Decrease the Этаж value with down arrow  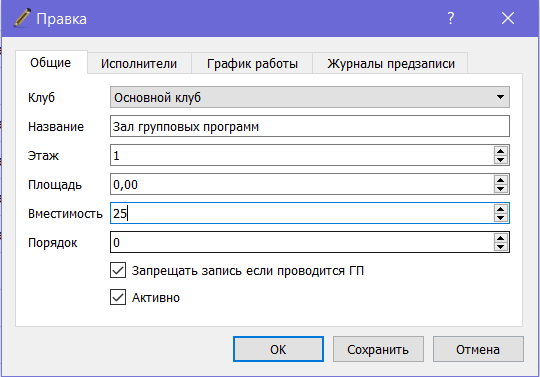tap(500, 160)
